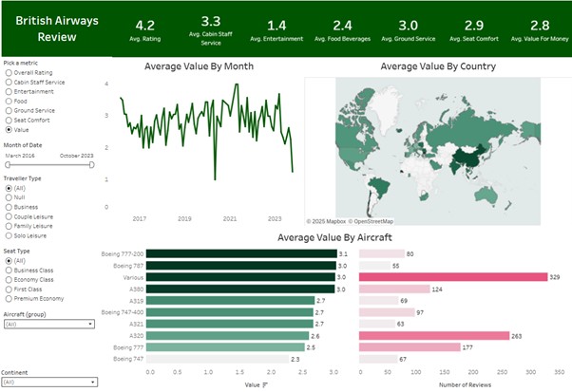The image size is (572, 392).
Task: Expand the Continent filter dropdown
Action: click(x=48, y=382)
